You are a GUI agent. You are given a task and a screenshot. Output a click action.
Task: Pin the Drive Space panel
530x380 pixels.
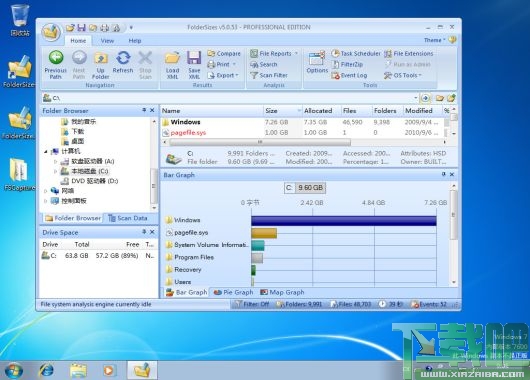144,232
